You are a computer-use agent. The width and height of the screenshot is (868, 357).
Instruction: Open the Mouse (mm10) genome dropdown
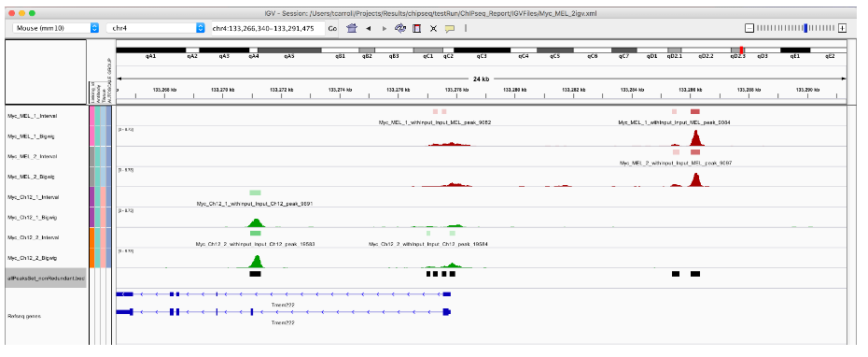click(55, 28)
